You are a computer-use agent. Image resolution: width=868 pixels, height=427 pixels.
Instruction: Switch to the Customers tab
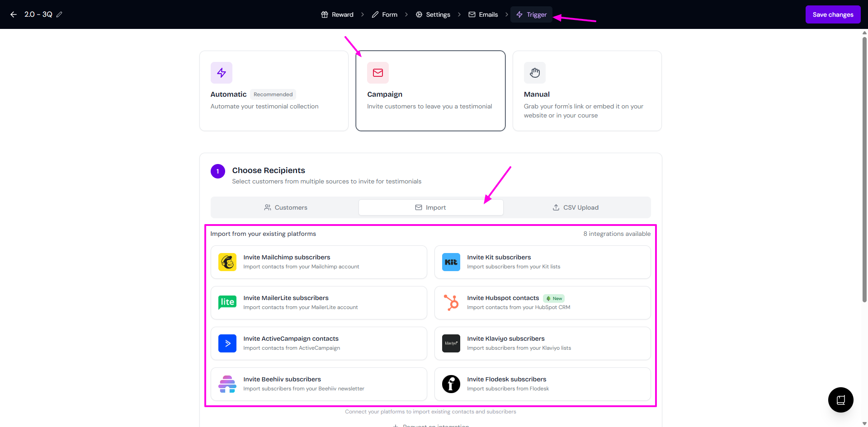[x=286, y=207]
